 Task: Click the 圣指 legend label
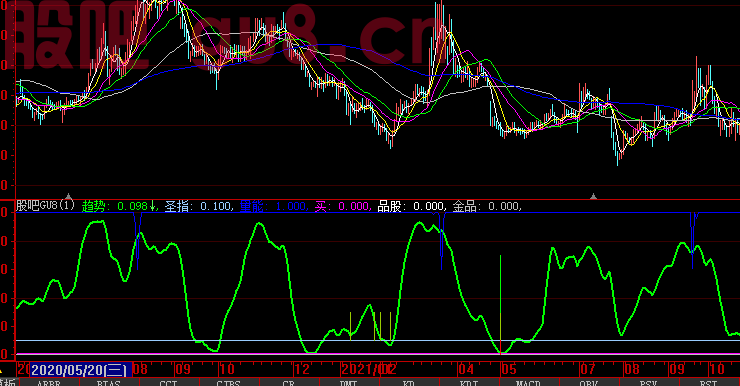[x=177, y=206]
